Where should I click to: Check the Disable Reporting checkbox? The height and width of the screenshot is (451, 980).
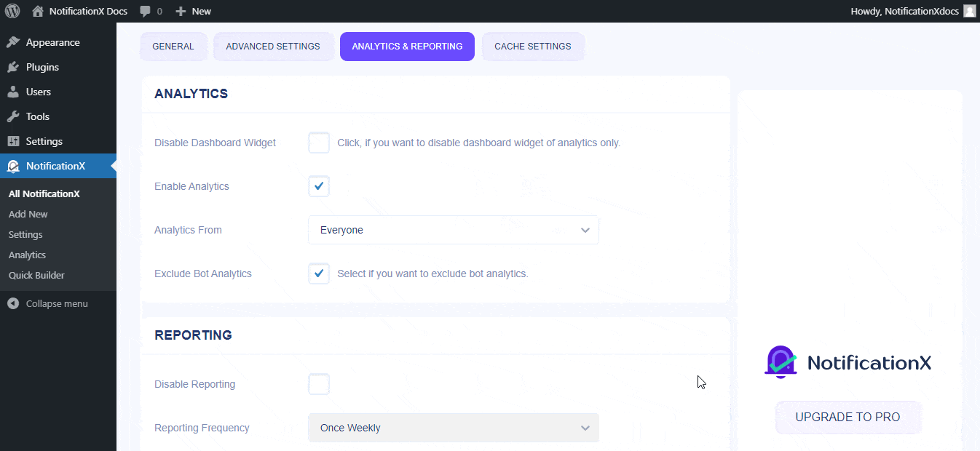319,384
